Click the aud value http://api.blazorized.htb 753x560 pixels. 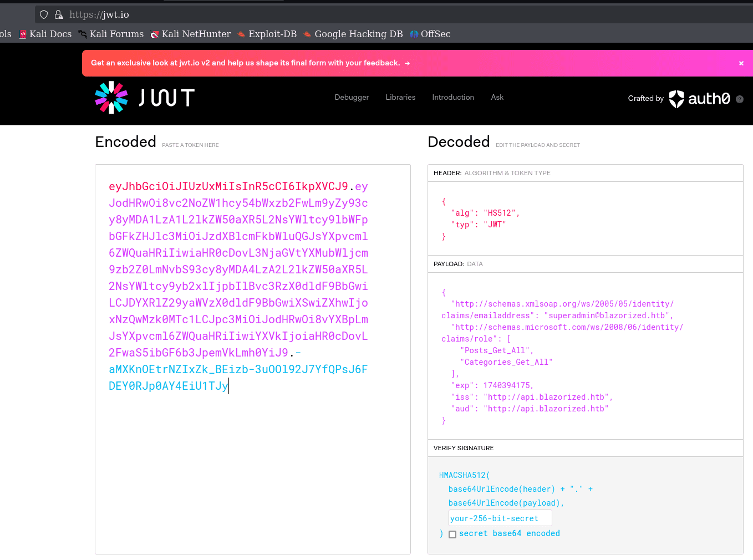[546, 409]
